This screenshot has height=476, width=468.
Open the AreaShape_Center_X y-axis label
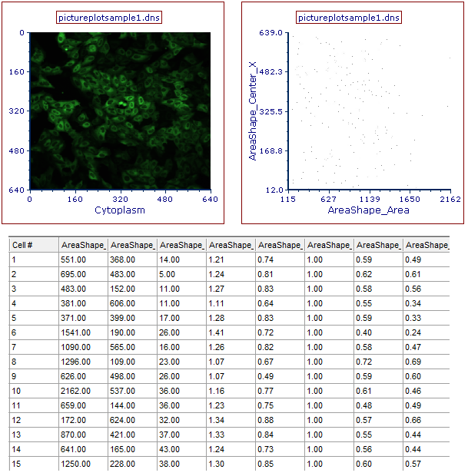click(252, 111)
